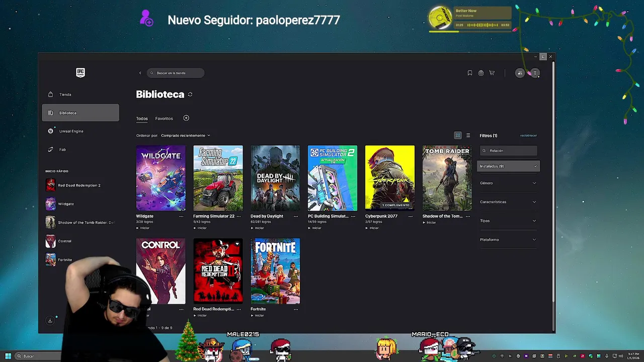Open the Windows Start button
The height and width of the screenshot is (362, 644).
8,356
